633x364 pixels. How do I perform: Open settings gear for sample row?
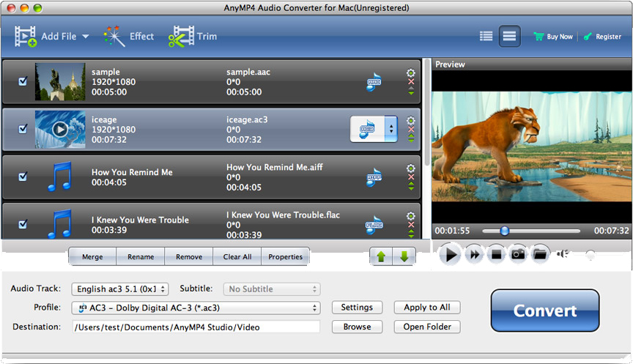tap(410, 73)
